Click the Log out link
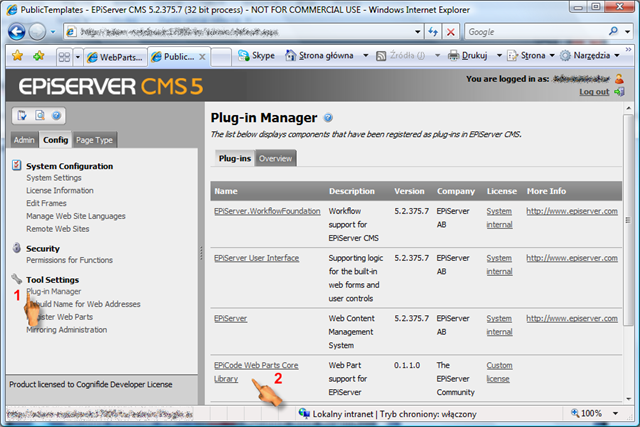The height and width of the screenshot is (427, 640). 593,91
